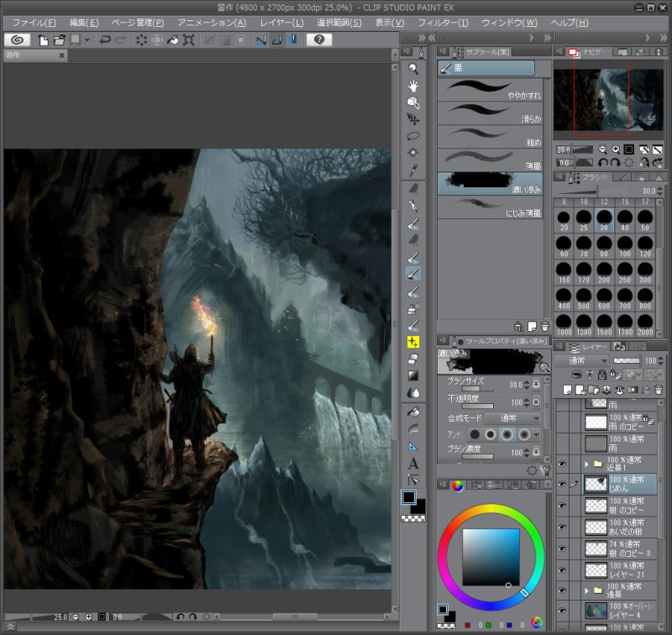Select the Gradient tool
The image size is (672, 635).
pos(413,375)
